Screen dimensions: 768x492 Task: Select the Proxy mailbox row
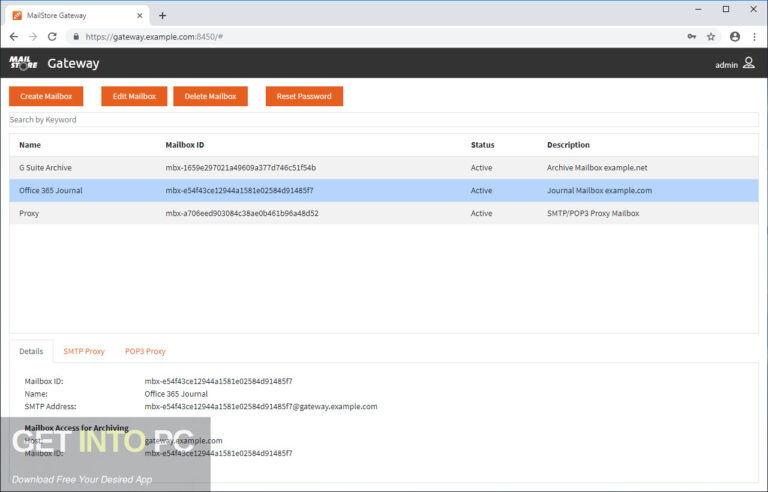384,213
